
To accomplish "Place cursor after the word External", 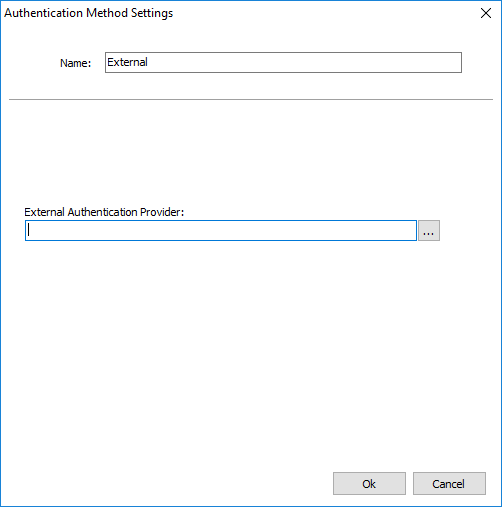I will click(x=148, y=62).
